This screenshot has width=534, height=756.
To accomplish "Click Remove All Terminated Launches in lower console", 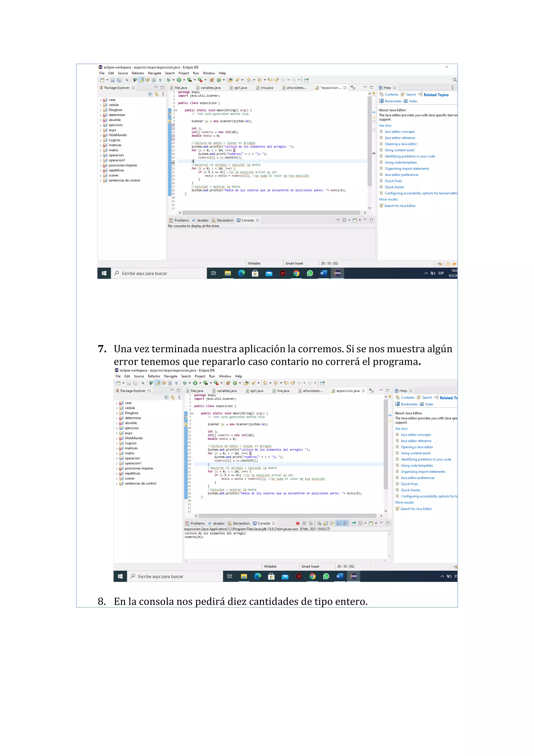I will coord(311,523).
